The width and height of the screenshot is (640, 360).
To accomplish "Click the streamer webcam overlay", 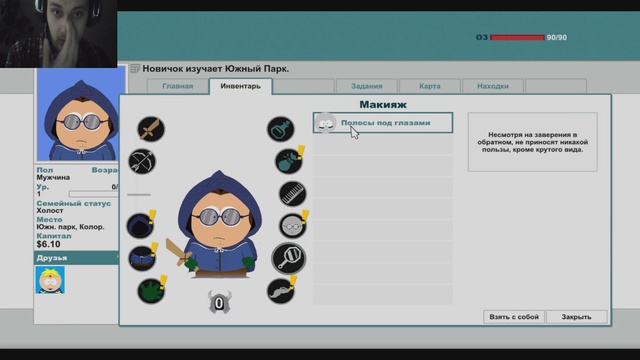I will point(58,33).
